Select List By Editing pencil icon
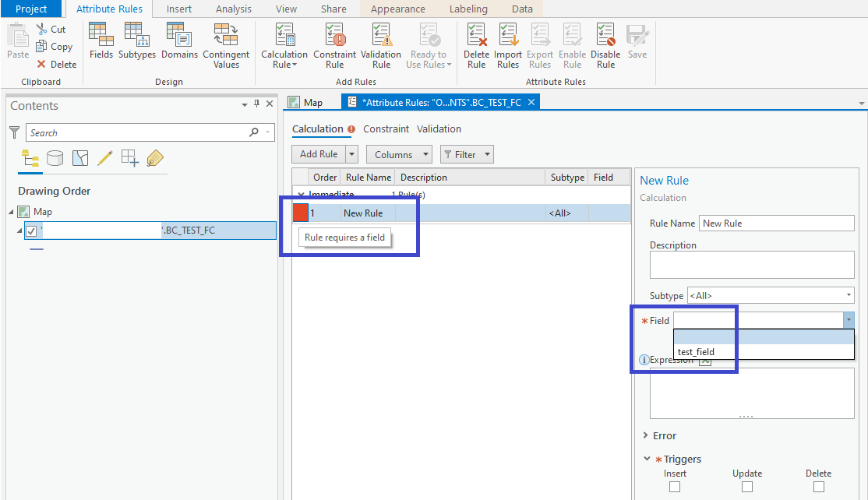Screen dimensions: 868x500 tap(104, 159)
